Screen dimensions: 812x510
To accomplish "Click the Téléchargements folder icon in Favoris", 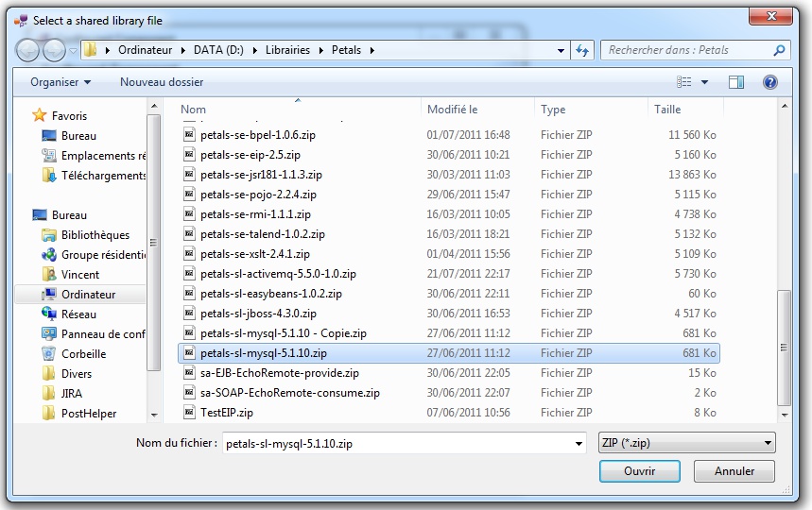I will (x=49, y=175).
